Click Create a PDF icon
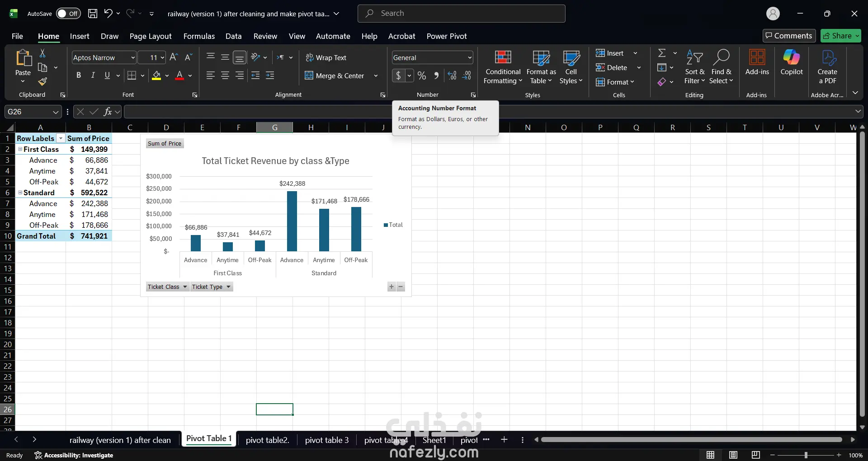Image resolution: width=868 pixels, height=461 pixels. pyautogui.click(x=827, y=66)
